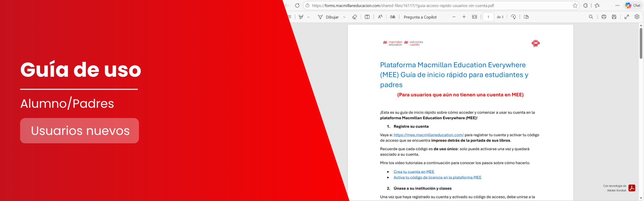Image resolution: width=644 pixels, height=201 pixels.
Task: Click the Usuarios nuevos button
Action: tap(79, 131)
